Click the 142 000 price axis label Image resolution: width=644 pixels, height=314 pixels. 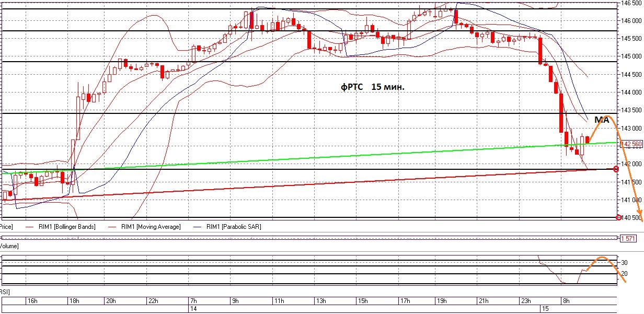(x=631, y=164)
